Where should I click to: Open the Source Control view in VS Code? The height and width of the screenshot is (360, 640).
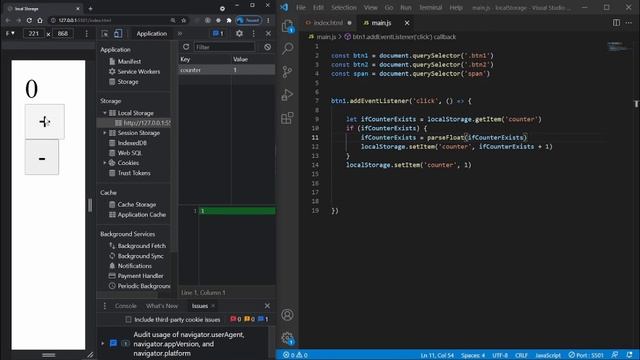pos(288,72)
